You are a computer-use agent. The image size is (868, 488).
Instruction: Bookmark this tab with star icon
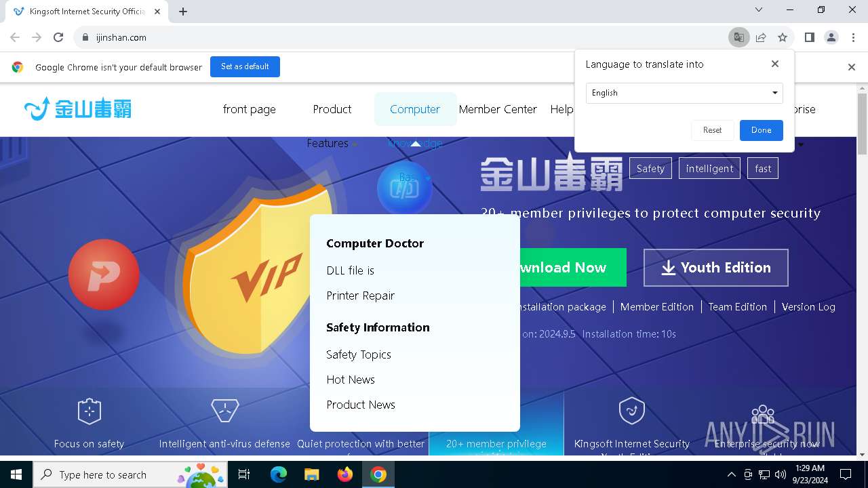[x=783, y=37]
